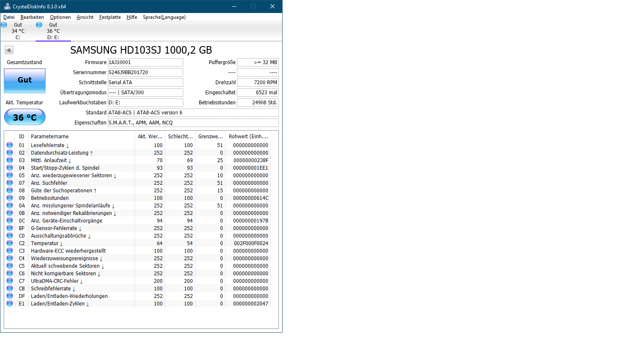Image resolution: width=644 pixels, height=362 pixels.
Task: Select the Nicht korrigierbare Sektoren row name
Action: [63, 274]
